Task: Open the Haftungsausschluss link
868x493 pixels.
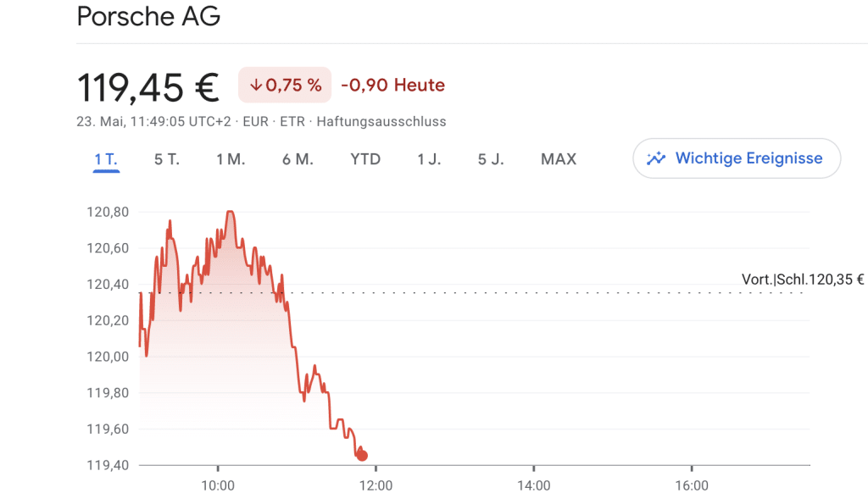Action: [x=381, y=122]
